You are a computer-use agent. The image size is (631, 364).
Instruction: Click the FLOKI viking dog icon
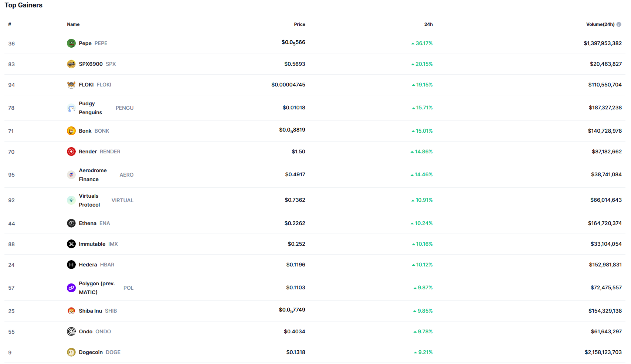[71, 85]
